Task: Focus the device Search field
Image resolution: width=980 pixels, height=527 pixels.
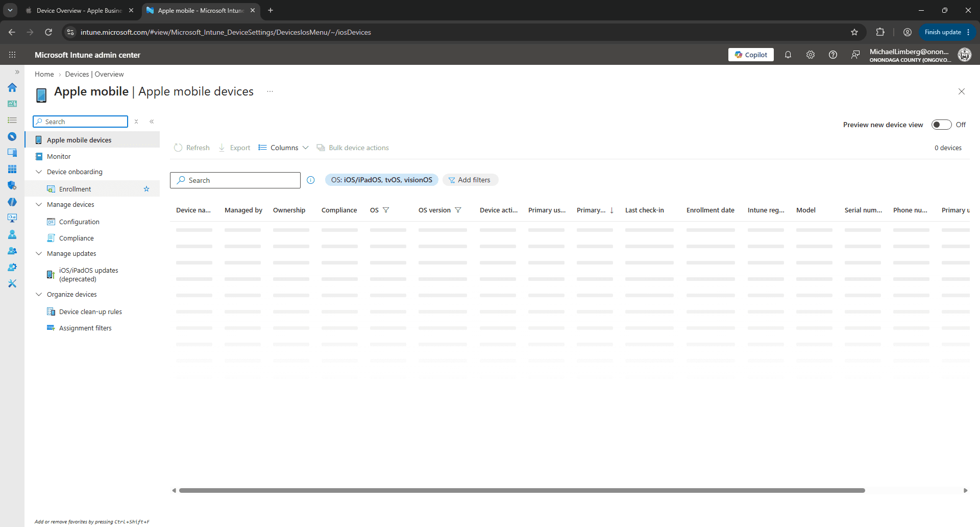Action: 235,180
